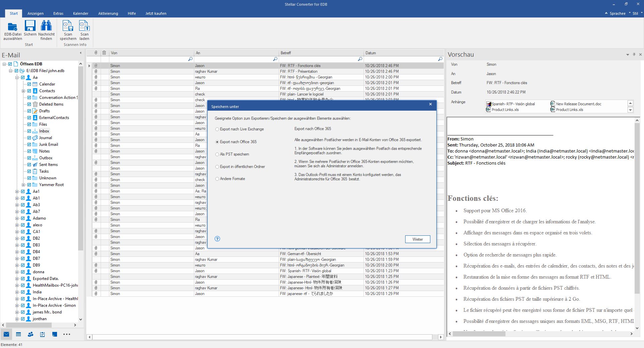Select Andere Formate radio option

point(230,179)
